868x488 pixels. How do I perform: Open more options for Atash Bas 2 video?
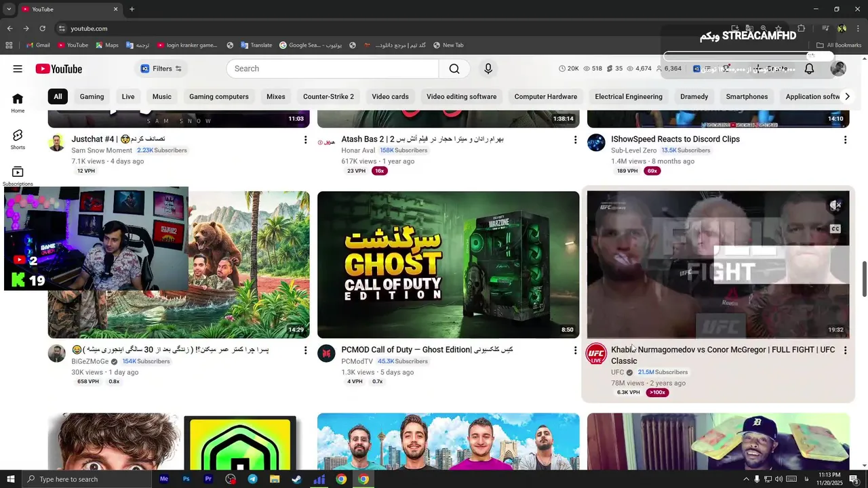[575, 140]
